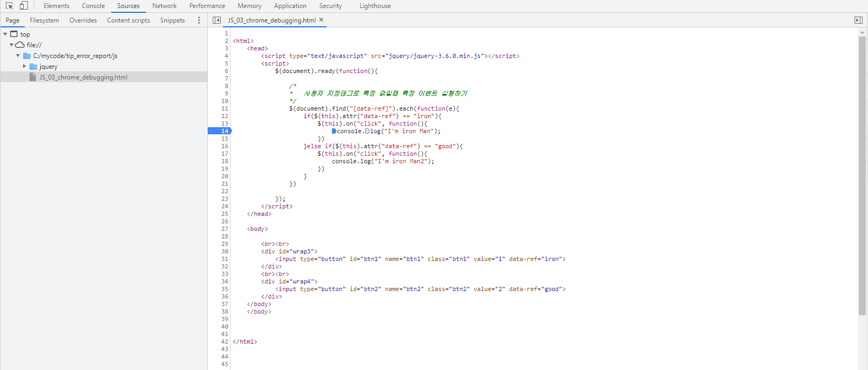This screenshot has width=868, height=370.
Task: Click the inline breakpoint marker before console
Action: 334,131
